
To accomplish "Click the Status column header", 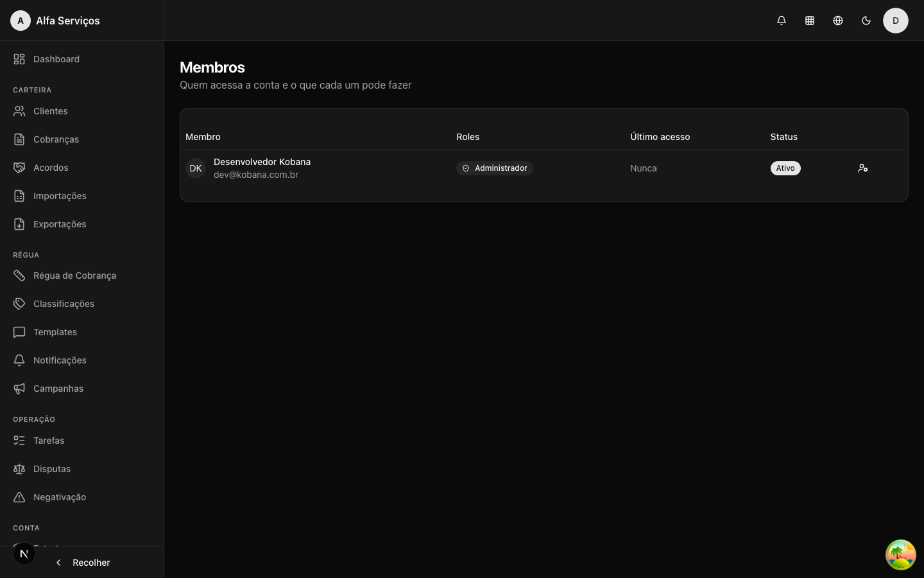I will coord(784,137).
